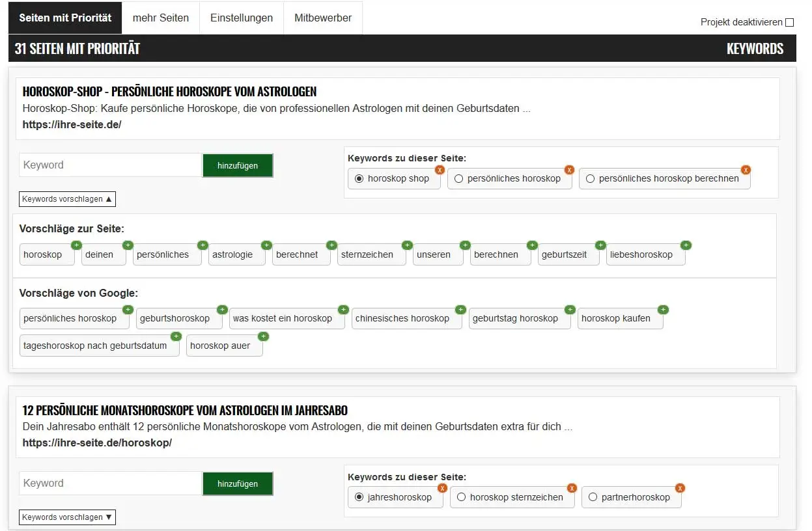Click plus icon on 'liebeshoroskop' suggestion
Screen dimensions: 812x531
[686, 245]
